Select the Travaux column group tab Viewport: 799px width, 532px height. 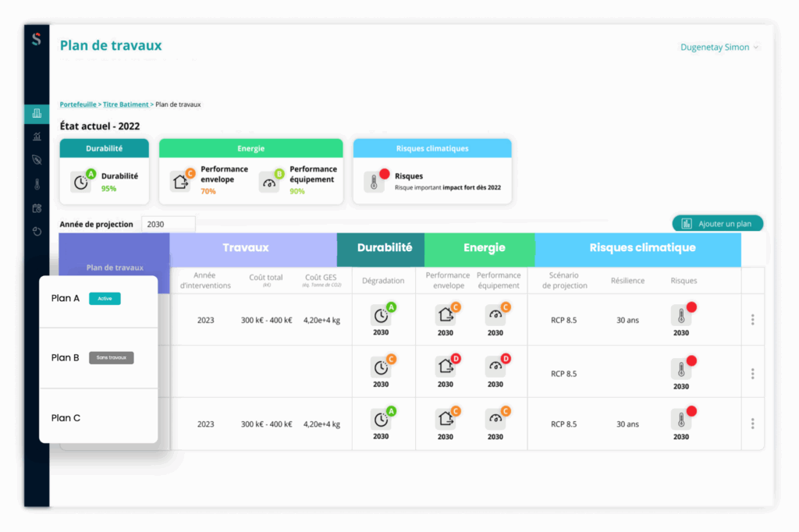(246, 248)
